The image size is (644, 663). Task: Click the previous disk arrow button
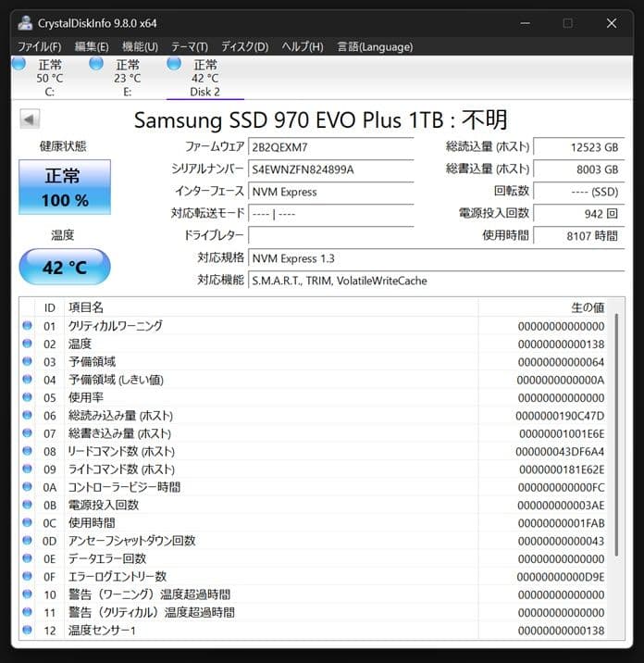[30, 119]
